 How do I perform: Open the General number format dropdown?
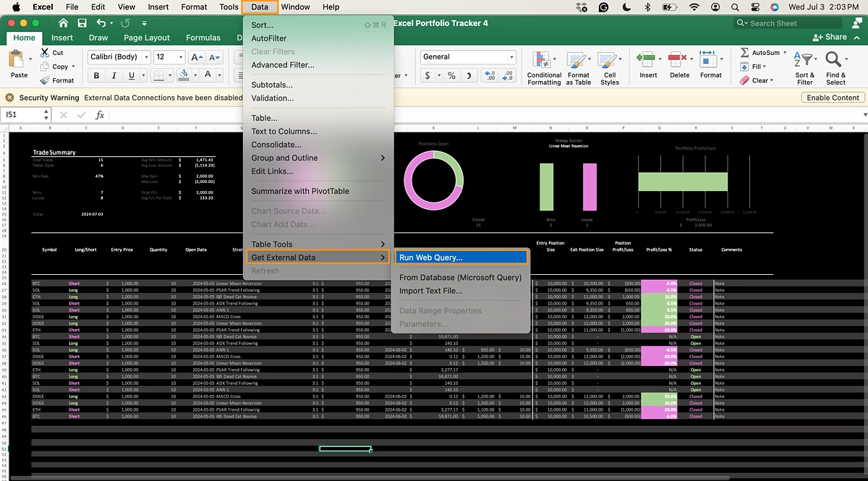(511, 57)
